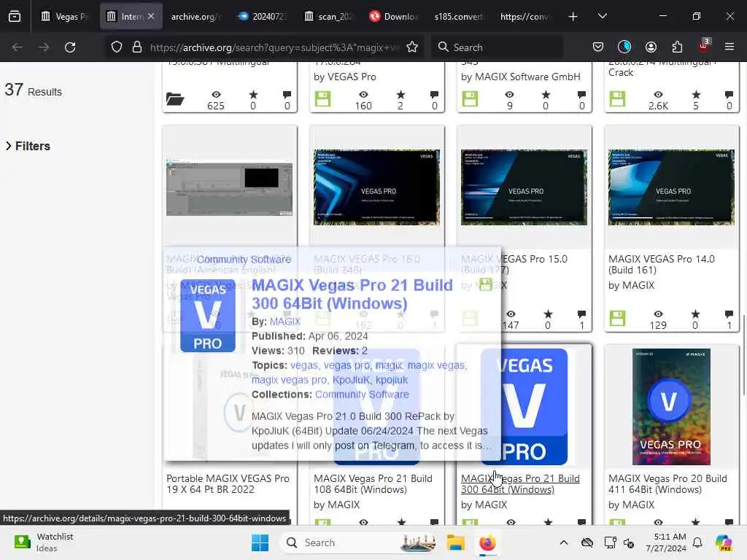Click the archive.org URL address field
The image size is (747, 560).
[x=274, y=47]
